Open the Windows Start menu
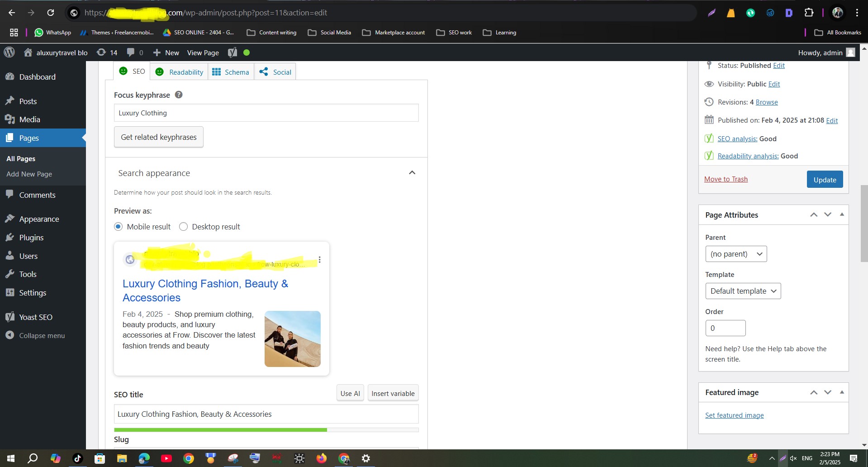Viewport: 868px width, 467px height. [11, 458]
